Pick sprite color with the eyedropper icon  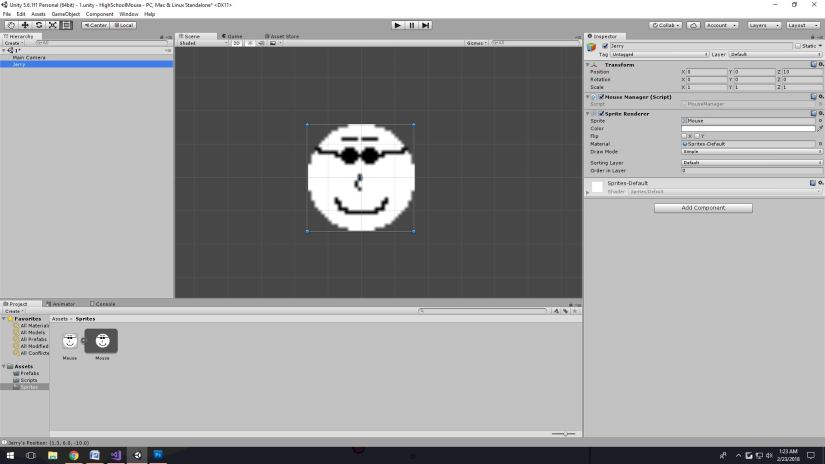[820, 128]
